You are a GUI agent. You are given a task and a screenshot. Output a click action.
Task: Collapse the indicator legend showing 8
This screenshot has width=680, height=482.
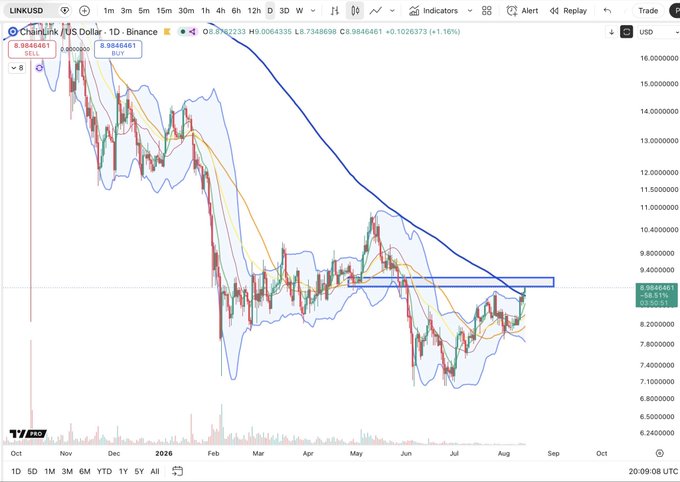pyautogui.click(x=17, y=68)
